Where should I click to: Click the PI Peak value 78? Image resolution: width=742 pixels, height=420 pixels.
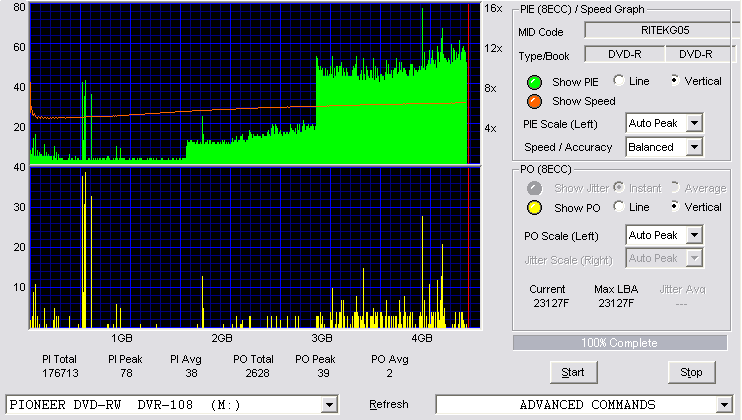126,374
